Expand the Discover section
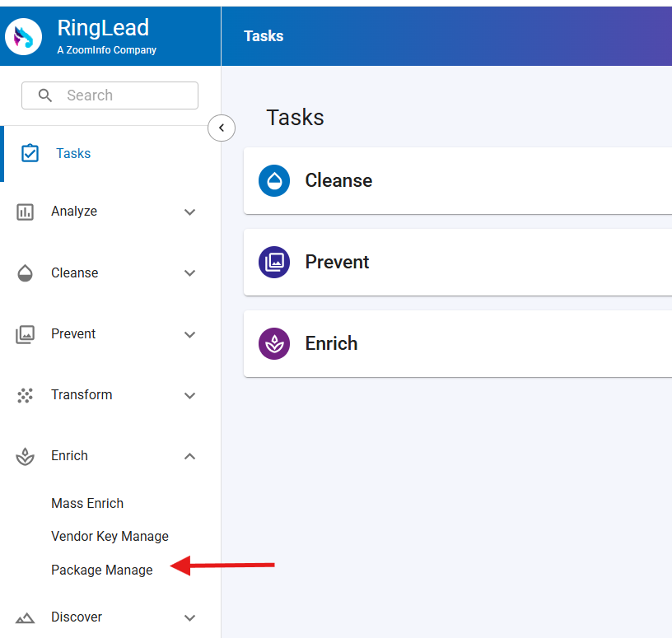This screenshot has width=672, height=638. tap(190, 617)
